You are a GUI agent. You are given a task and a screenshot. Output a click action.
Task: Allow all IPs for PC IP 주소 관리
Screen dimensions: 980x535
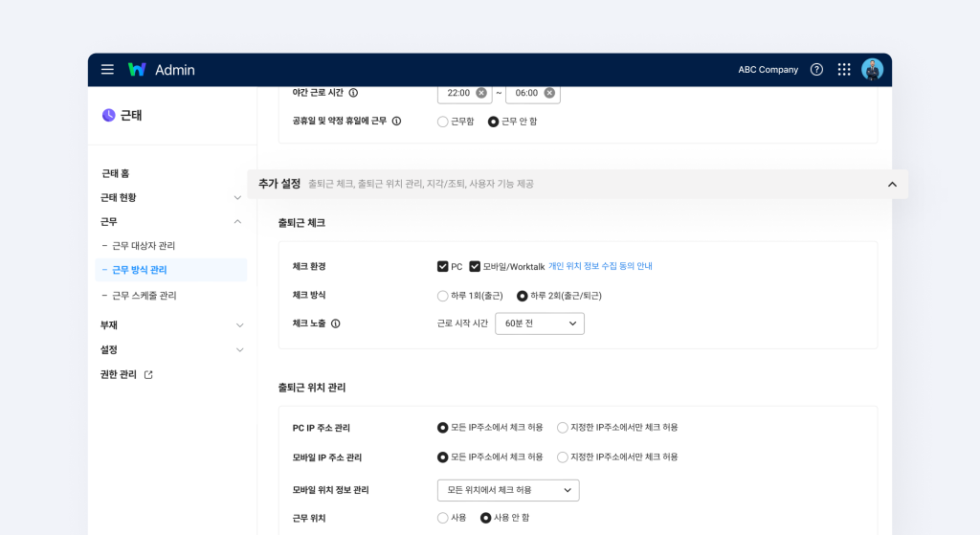click(x=442, y=428)
